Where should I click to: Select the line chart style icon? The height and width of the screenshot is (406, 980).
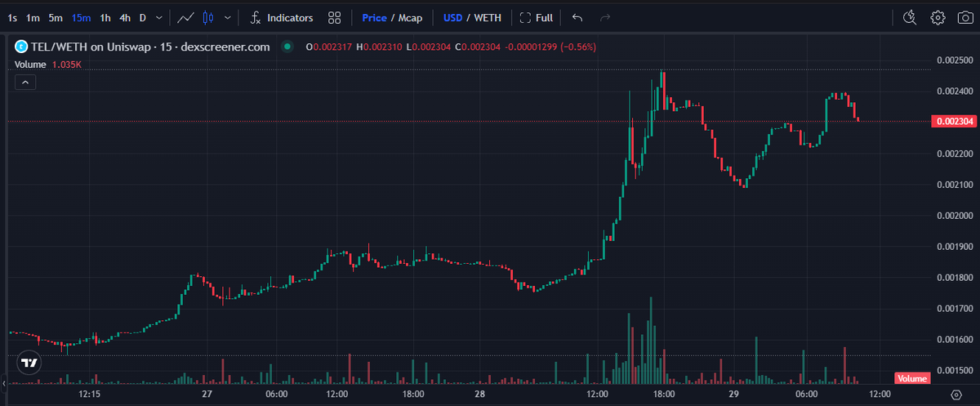[186, 17]
